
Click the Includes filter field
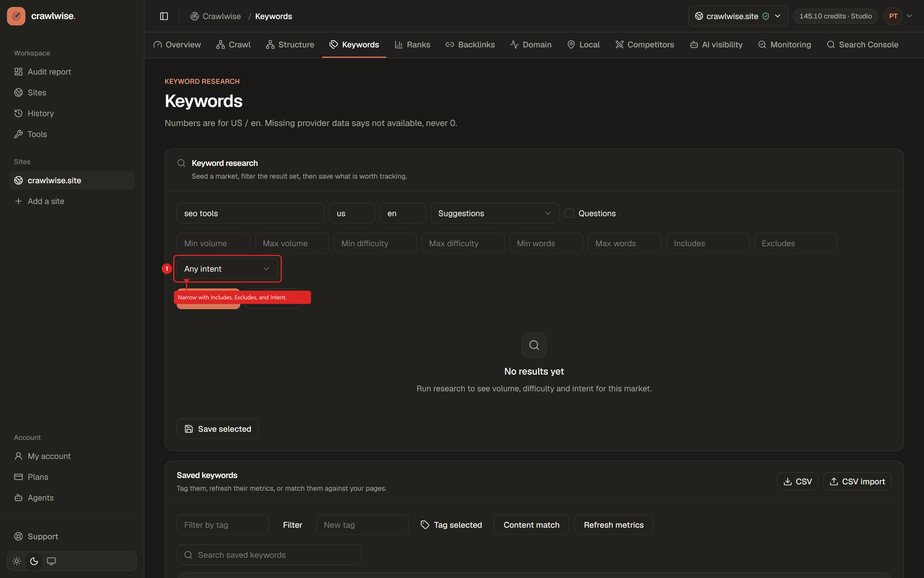(x=708, y=244)
